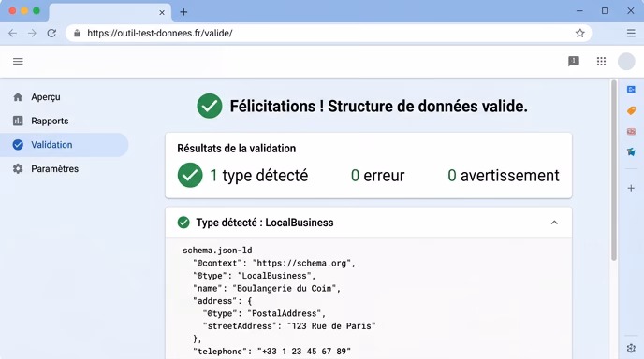Image resolution: width=644 pixels, height=359 pixels.
Task: Open the blue side panel icon
Action: pyautogui.click(x=631, y=90)
